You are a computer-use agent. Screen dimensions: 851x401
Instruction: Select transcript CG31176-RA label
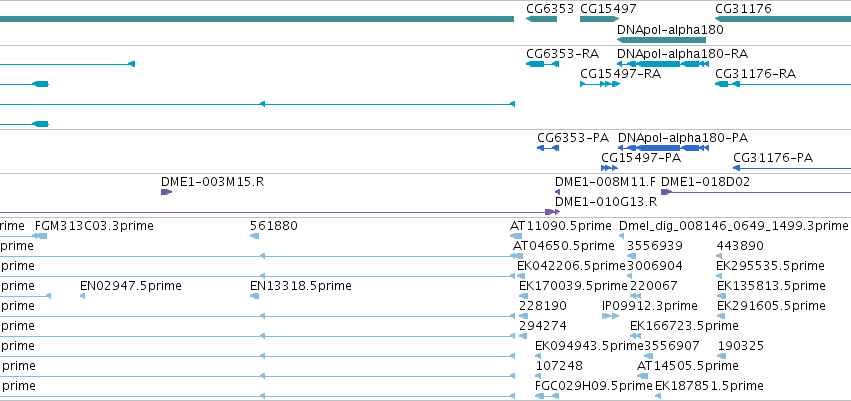[755, 74]
